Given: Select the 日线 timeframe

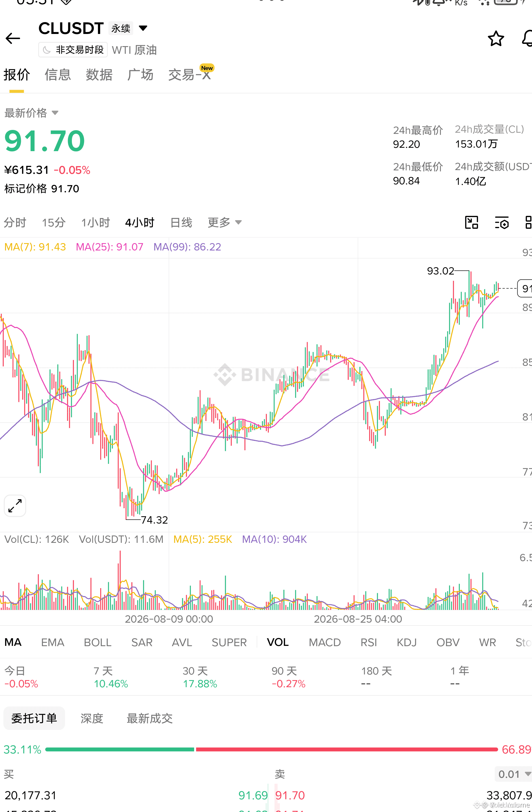Looking at the screenshot, I should coord(181,222).
